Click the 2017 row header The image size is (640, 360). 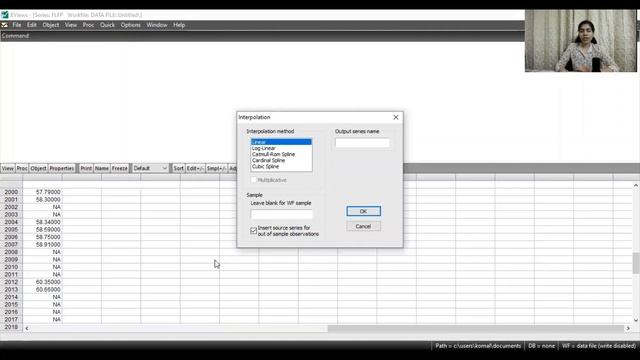pos(11,320)
